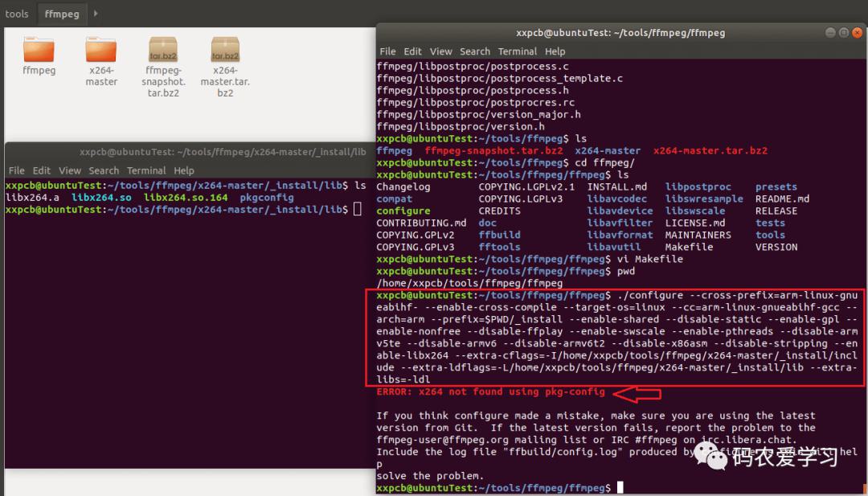Viewport: 868px width, 496px height.
Task: Click pkgconfig in left terminal listing
Action: (268, 198)
